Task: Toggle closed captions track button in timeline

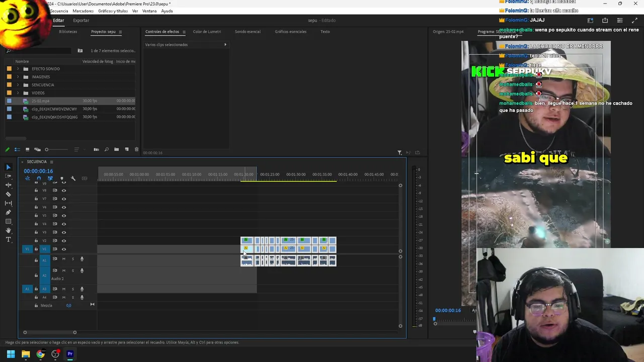Action: (x=85, y=178)
